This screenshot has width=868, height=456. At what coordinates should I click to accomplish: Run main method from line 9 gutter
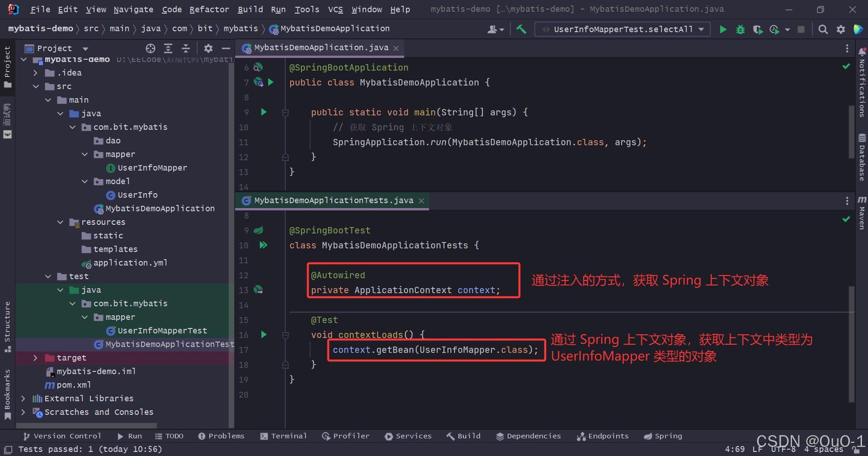[x=264, y=112]
